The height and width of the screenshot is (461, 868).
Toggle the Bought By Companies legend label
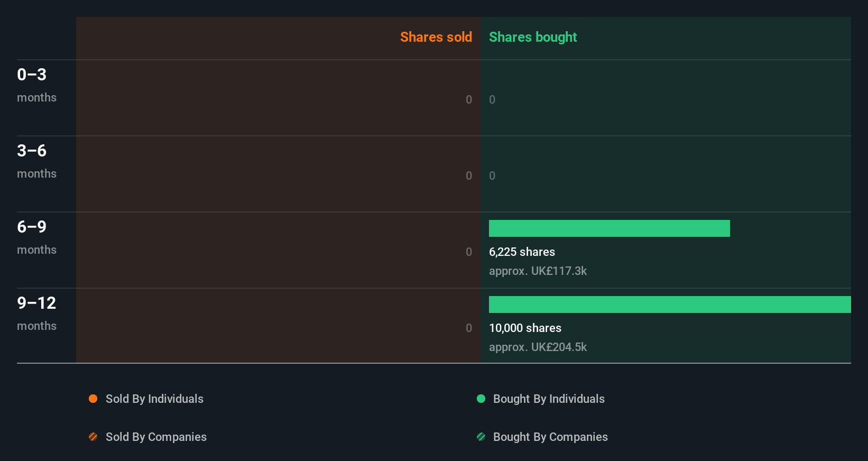click(x=550, y=437)
